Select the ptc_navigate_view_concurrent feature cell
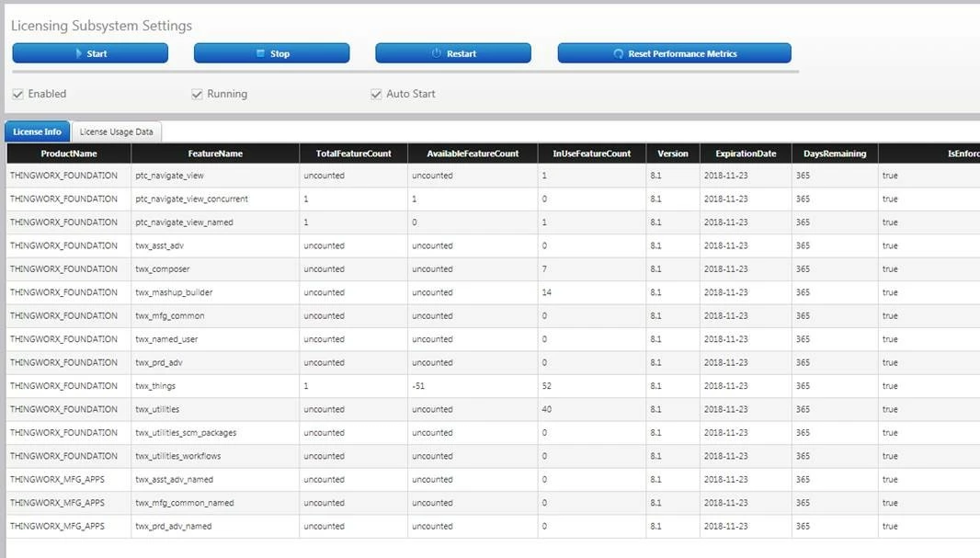Image resolution: width=980 pixels, height=558 pixels. click(215, 199)
